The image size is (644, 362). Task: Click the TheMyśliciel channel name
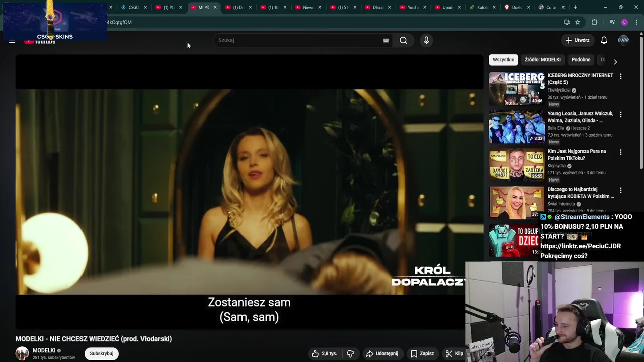558,90
